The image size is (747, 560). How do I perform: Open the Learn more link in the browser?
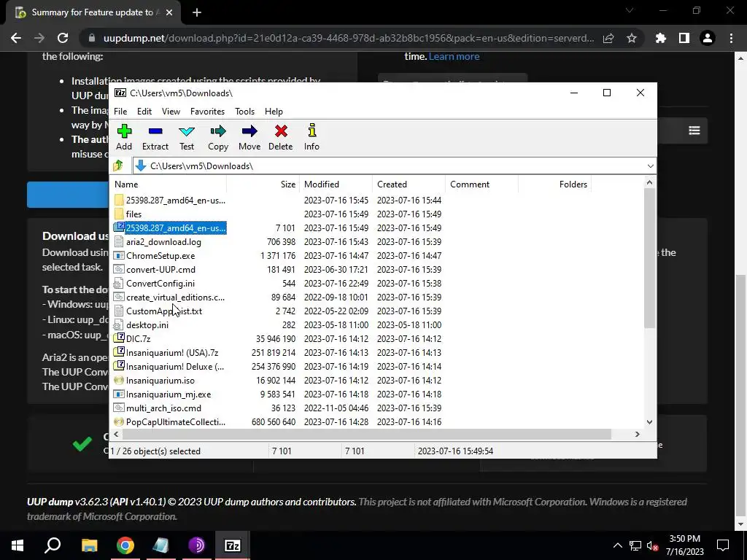coord(454,56)
